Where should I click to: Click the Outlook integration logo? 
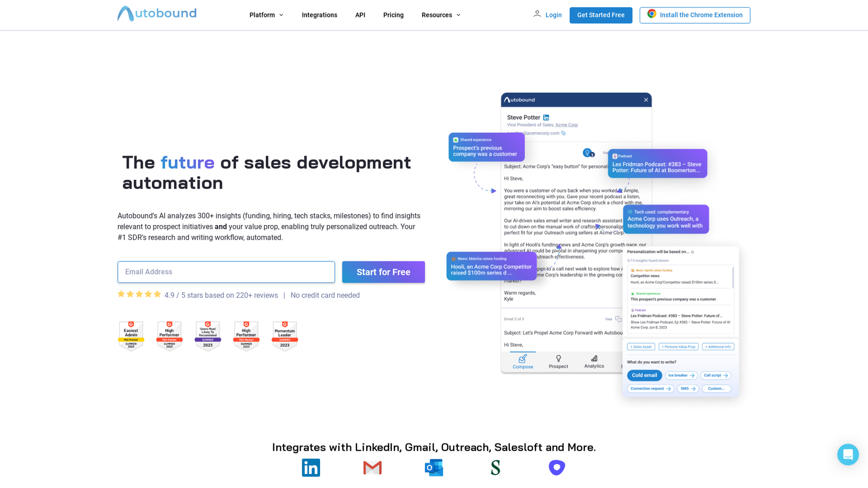coord(434,467)
